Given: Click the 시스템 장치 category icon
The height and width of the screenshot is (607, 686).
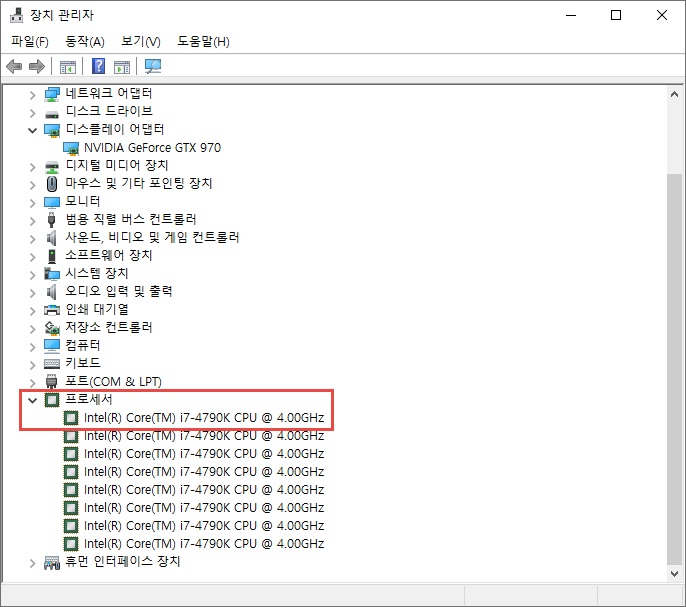Looking at the screenshot, I should [x=52, y=274].
